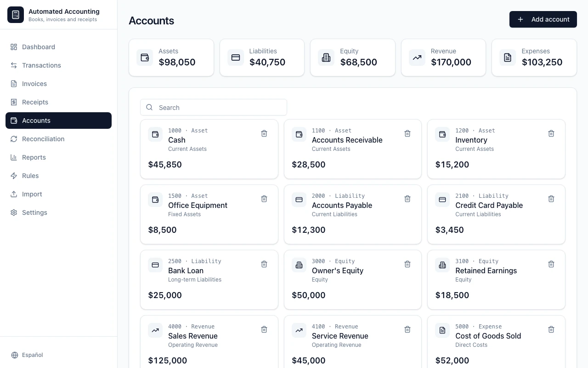Click the Assets total $98,050
588x368 pixels.
pyautogui.click(x=177, y=62)
